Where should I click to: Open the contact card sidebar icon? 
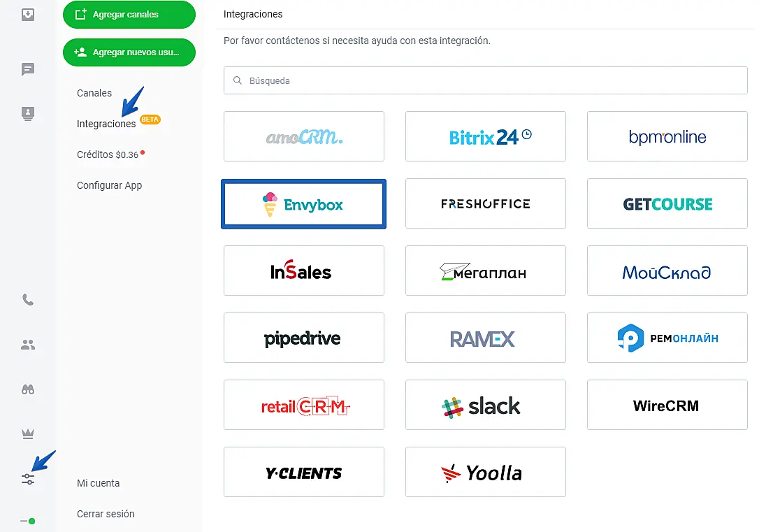pyautogui.click(x=28, y=114)
